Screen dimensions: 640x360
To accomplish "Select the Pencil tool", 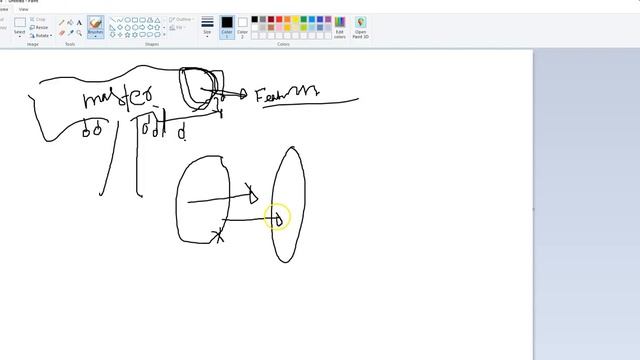I will point(62,22).
